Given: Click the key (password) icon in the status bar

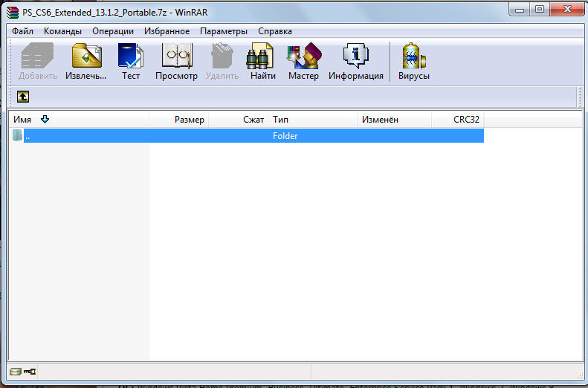Looking at the screenshot, I should 30,372.
